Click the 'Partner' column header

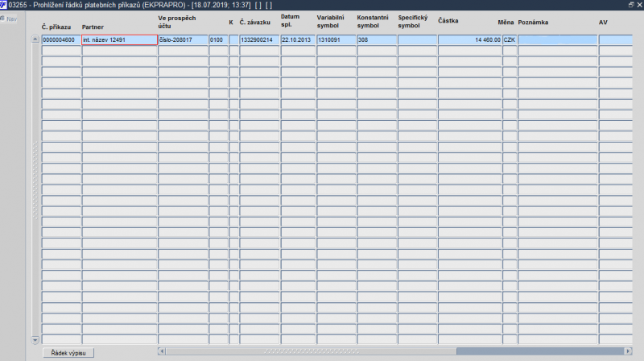pyautogui.click(x=93, y=27)
